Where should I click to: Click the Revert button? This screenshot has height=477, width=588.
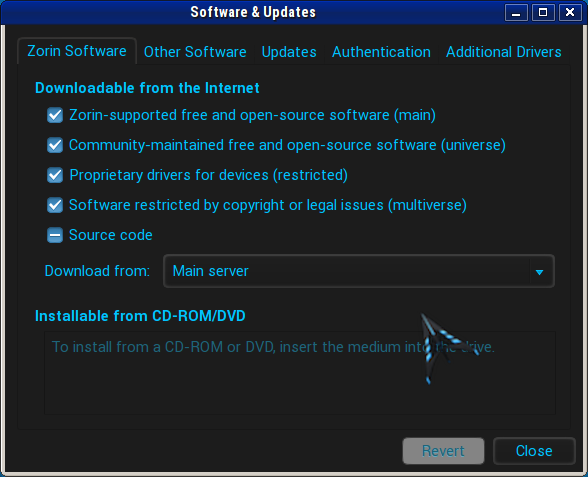click(443, 451)
